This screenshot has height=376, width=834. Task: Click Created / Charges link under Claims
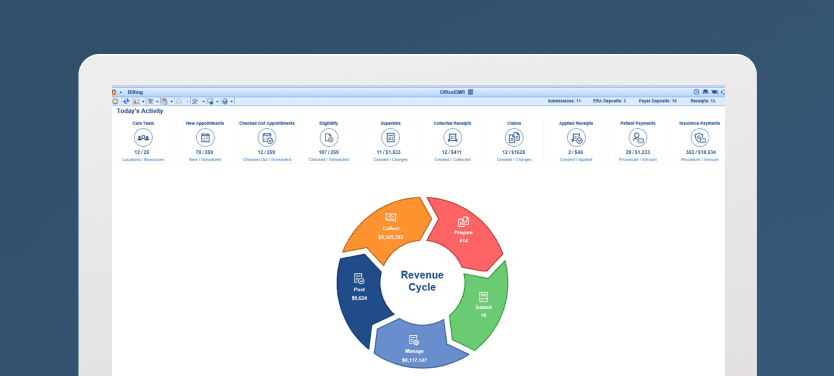coord(514,160)
